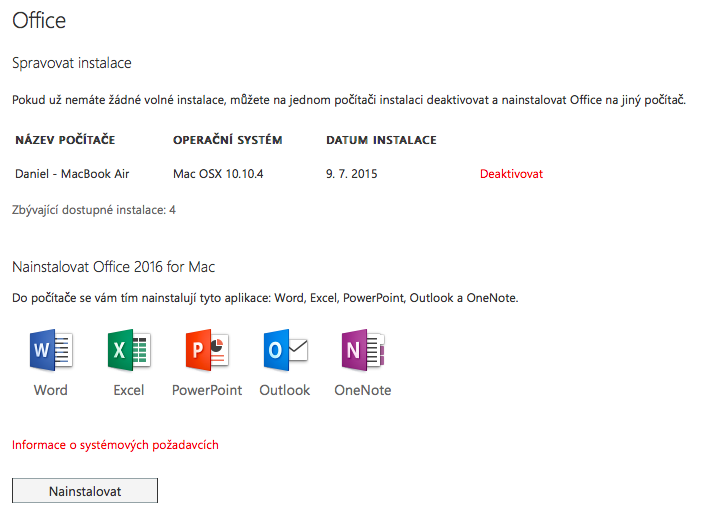
Task: Deactivate the Daniel - MacBook Air installation
Action: pyautogui.click(x=511, y=174)
